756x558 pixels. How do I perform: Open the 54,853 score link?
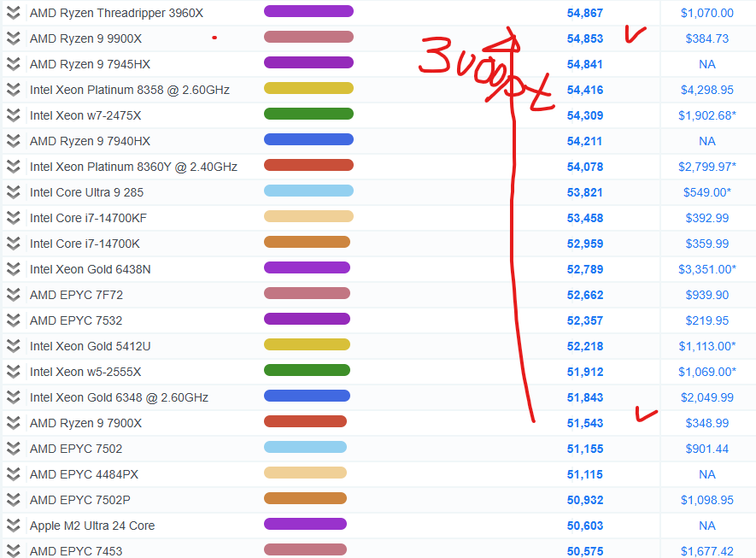pos(585,38)
